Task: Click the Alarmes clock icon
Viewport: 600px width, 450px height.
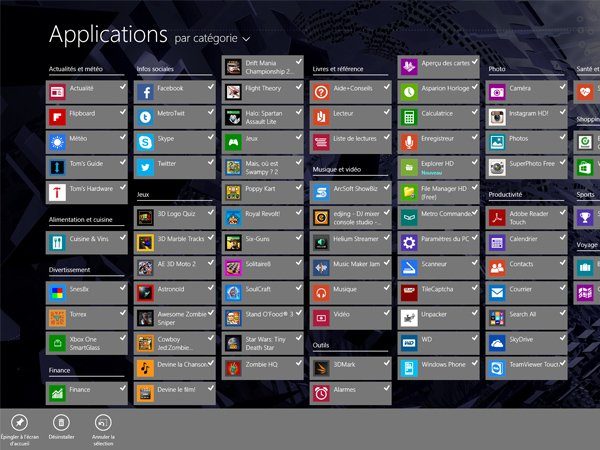Action: pos(321,393)
